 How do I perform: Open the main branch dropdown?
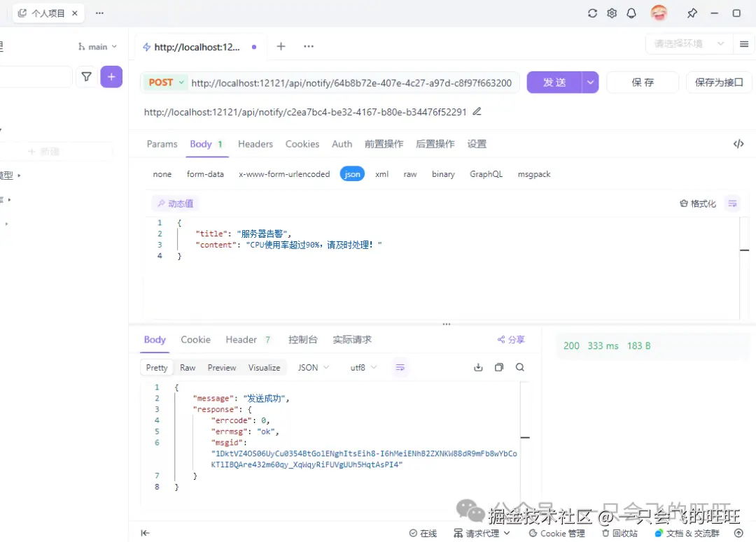[97, 47]
